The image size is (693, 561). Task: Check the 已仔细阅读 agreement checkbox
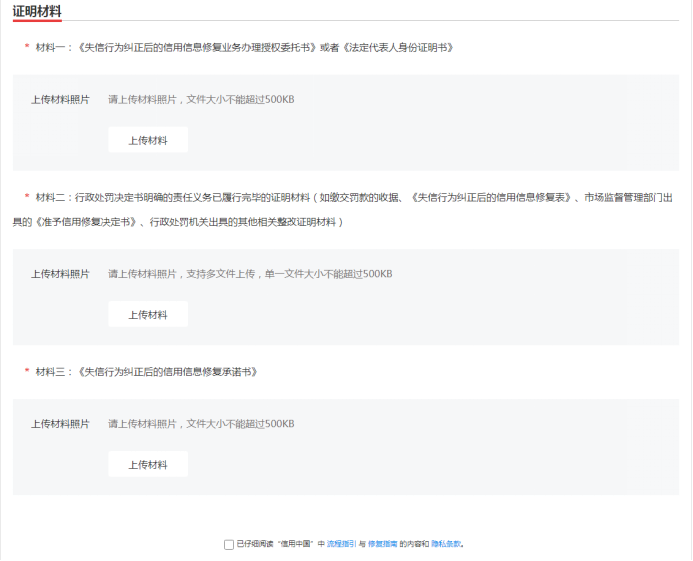coord(229,544)
